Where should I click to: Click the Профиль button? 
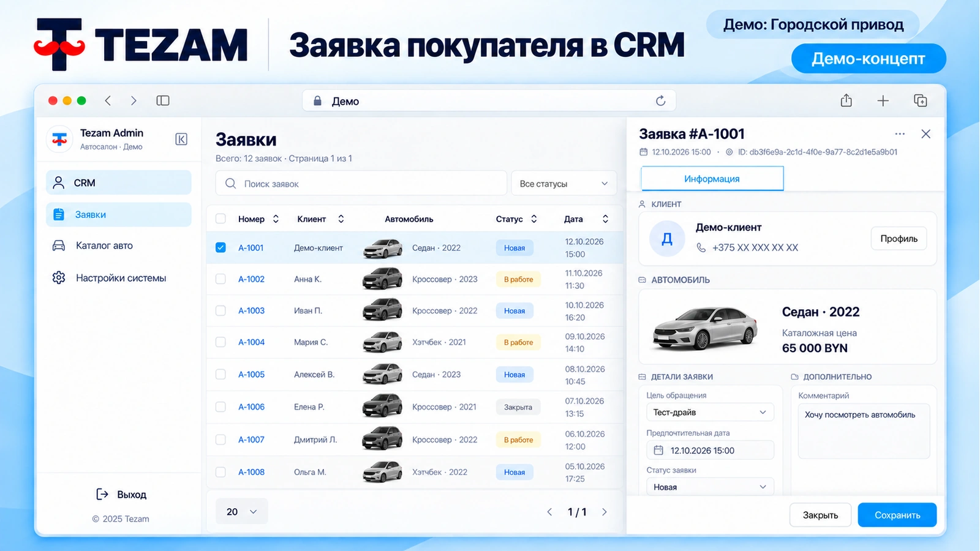click(x=899, y=239)
